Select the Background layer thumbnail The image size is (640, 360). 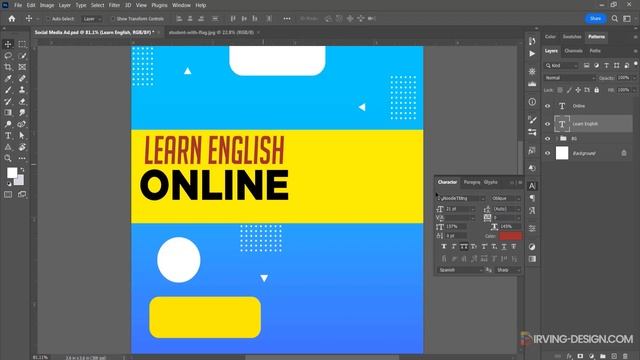[562, 153]
